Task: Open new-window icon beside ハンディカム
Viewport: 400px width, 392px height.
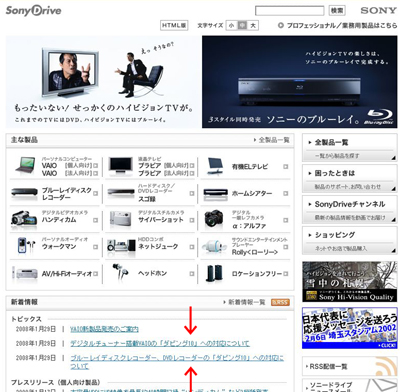Action: tap(95, 220)
